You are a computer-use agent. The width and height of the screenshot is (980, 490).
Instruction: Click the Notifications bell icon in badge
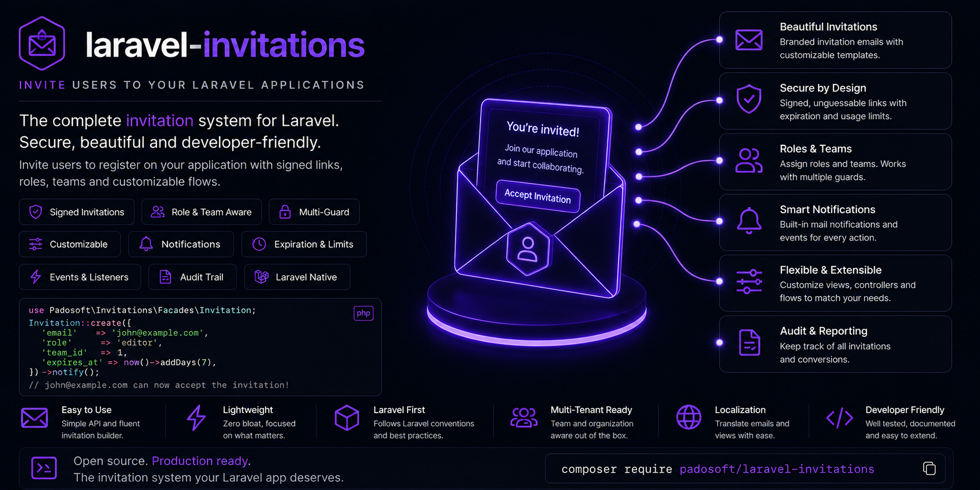[x=146, y=244]
